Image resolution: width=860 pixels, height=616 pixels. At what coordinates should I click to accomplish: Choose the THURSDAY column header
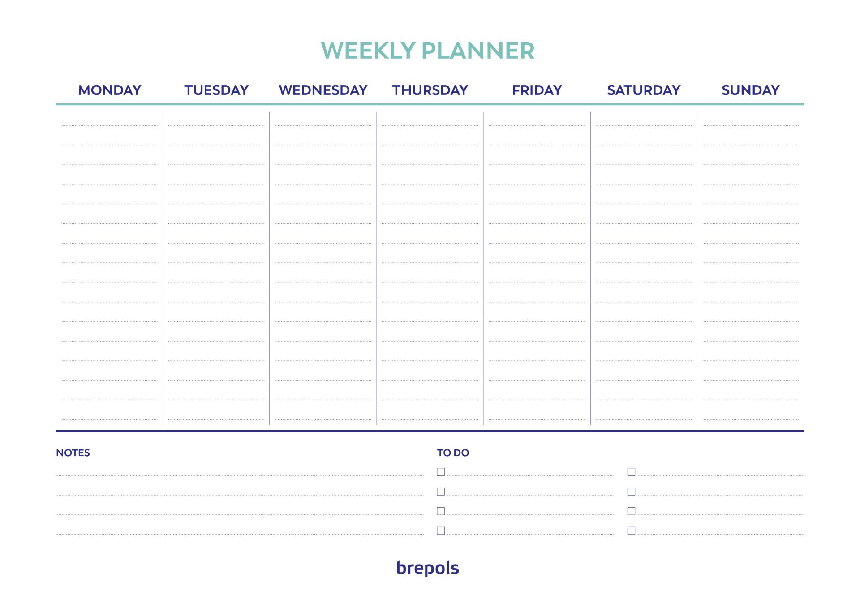click(430, 90)
